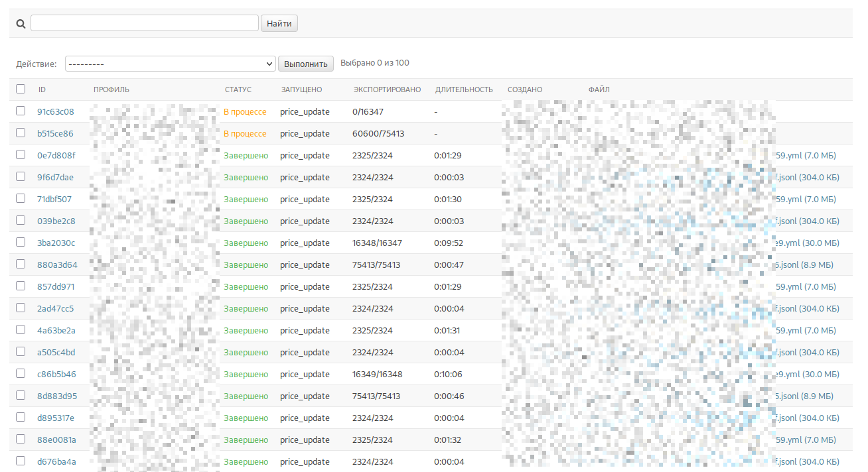Open export record b515ce86
The image size is (868, 472).
click(x=55, y=133)
